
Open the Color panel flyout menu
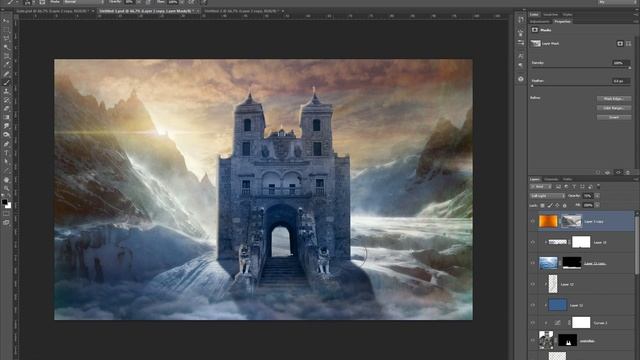click(636, 14)
